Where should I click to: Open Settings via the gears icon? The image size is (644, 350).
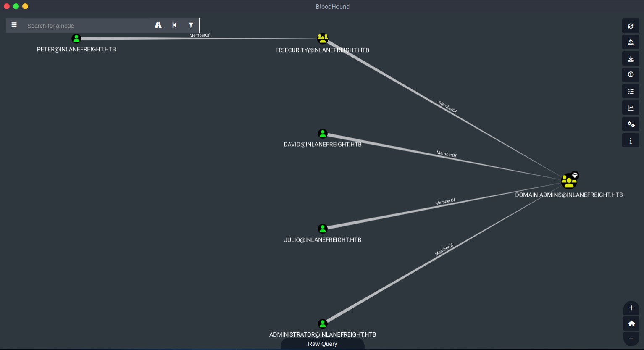click(x=631, y=124)
